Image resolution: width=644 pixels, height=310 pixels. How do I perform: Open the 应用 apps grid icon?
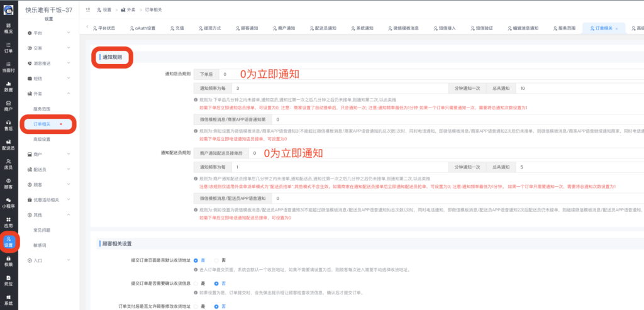tap(8, 223)
